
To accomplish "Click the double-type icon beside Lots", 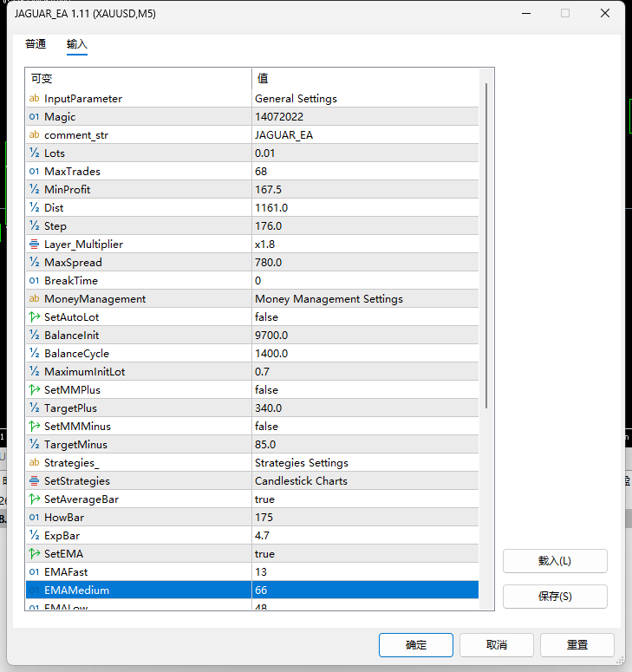I will pyautogui.click(x=35, y=153).
